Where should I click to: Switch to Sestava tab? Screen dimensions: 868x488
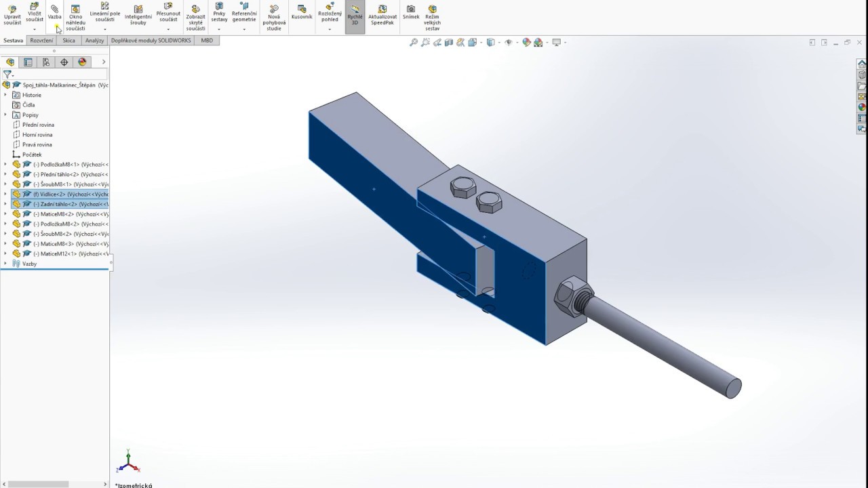click(13, 41)
